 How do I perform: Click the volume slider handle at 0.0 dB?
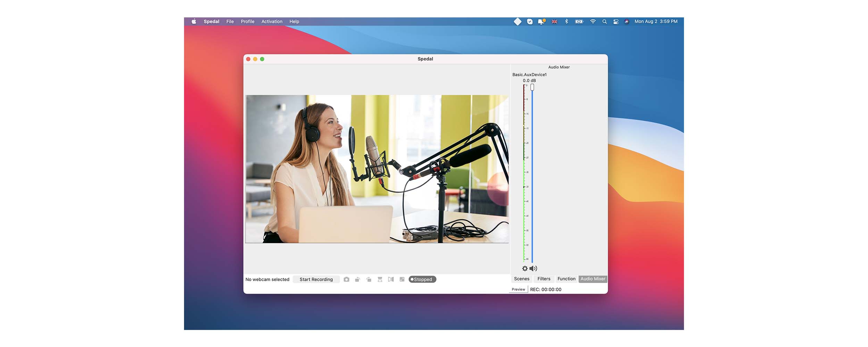pyautogui.click(x=532, y=87)
